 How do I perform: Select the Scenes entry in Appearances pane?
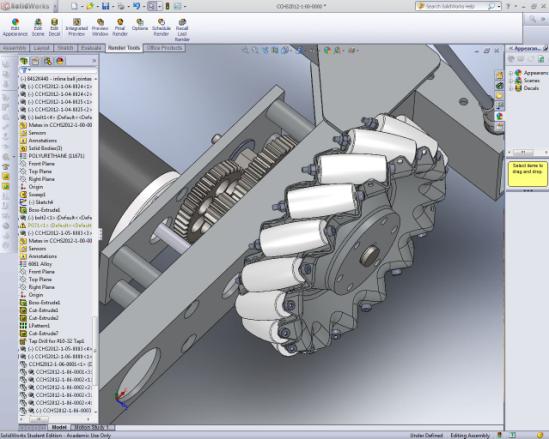click(x=527, y=81)
